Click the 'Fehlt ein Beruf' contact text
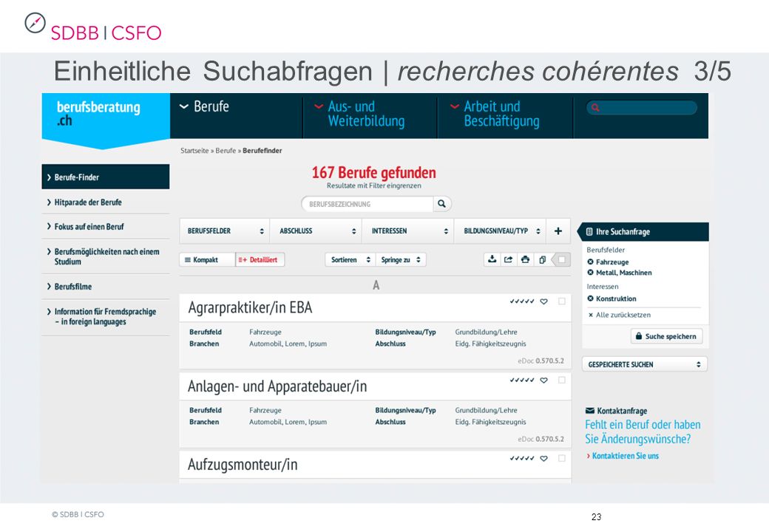The width and height of the screenshot is (769, 532). pyautogui.click(x=643, y=432)
